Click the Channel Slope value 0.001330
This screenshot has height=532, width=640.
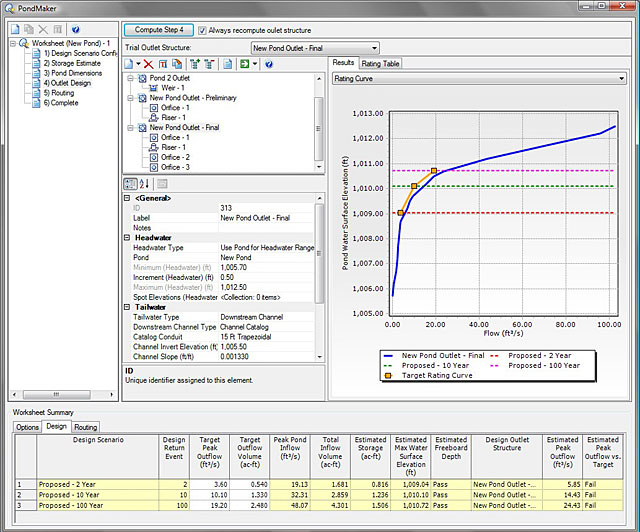[266, 356]
